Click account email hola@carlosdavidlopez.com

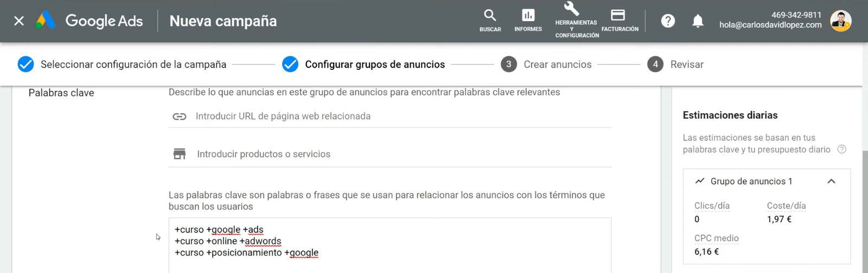coord(770,25)
